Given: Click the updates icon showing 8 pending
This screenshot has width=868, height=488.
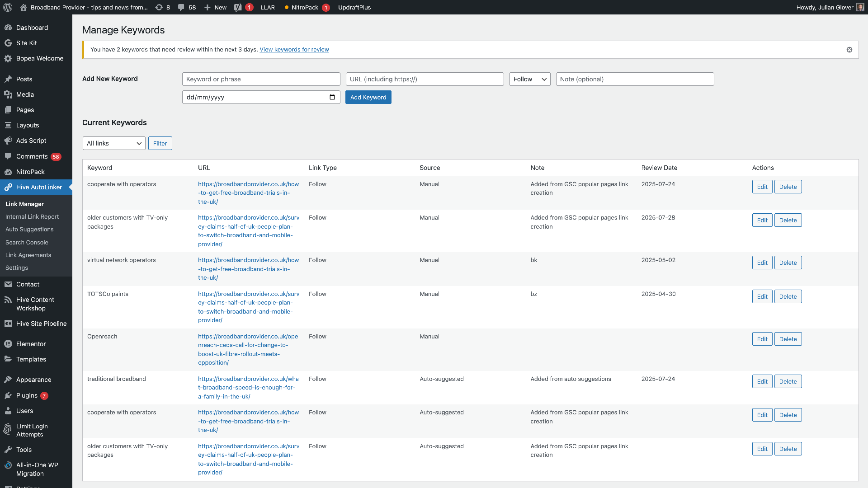Looking at the screenshot, I should click(159, 7).
